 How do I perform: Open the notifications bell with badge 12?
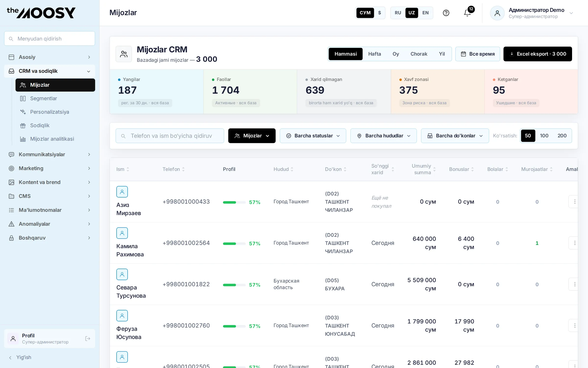pyautogui.click(x=467, y=13)
